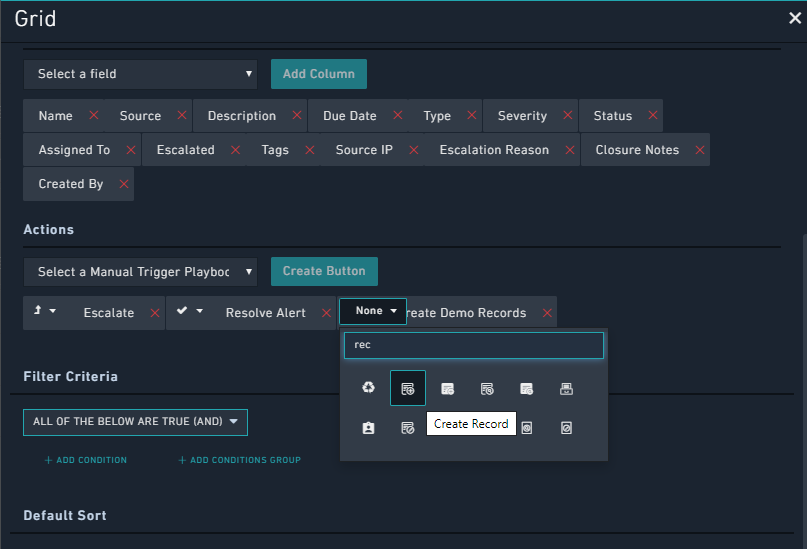Viewport: 807px width, 549px height.
Task: Expand the Manual Trigger Playbook dropdown
Action: 140,272
